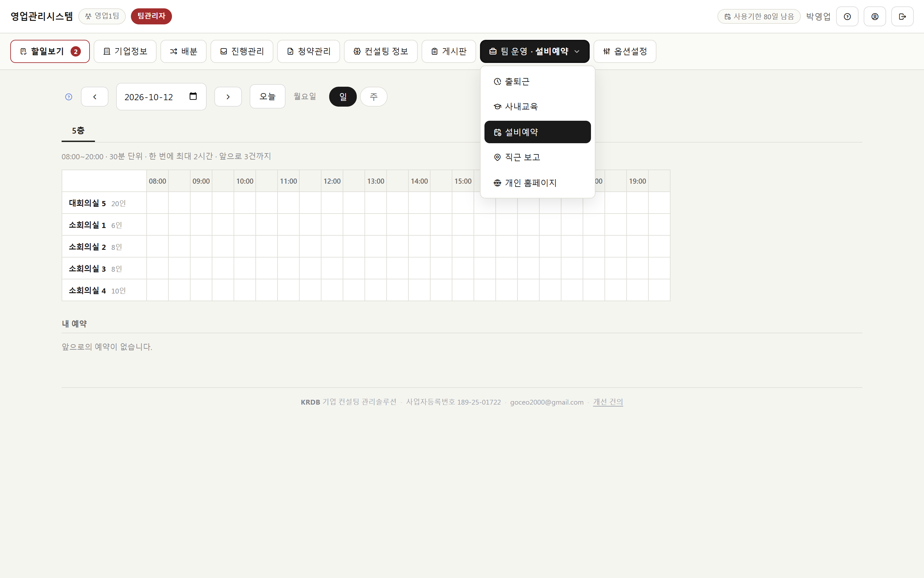Click 소회의실 3 row label
Viewport: 924px width, 578px height.
click(104, 268)
